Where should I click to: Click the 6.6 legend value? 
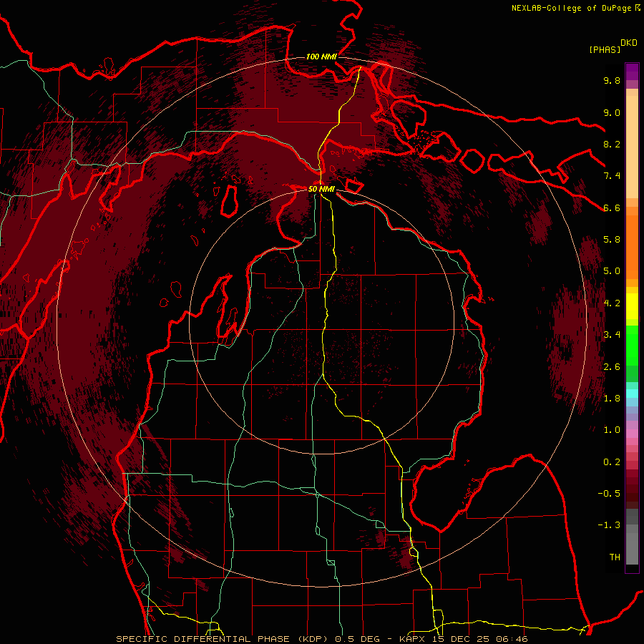(612, 208)
